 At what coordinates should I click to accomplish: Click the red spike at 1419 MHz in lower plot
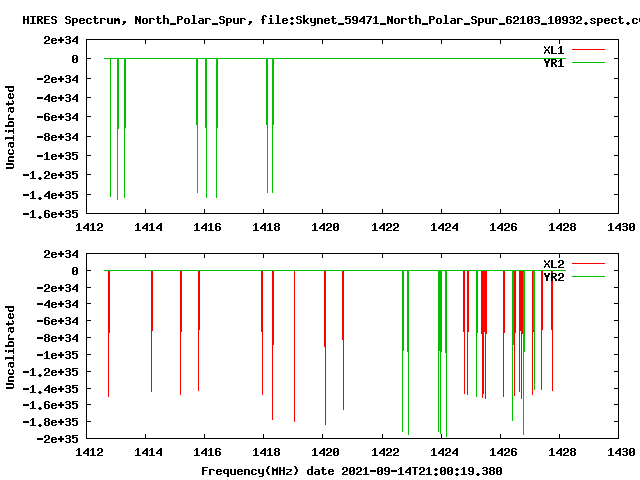[x=294, y=346]
